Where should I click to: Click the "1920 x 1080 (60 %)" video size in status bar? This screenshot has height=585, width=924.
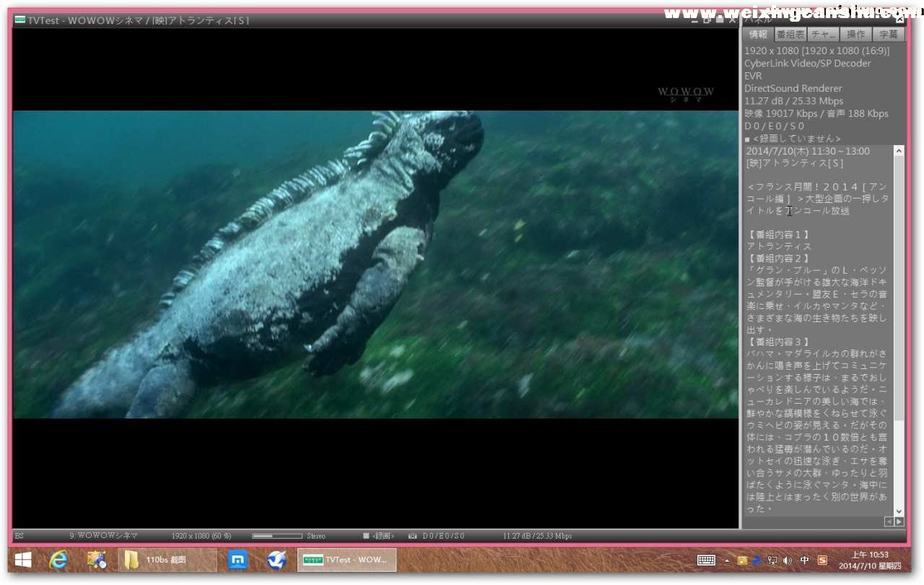click(x=201, y=536)
